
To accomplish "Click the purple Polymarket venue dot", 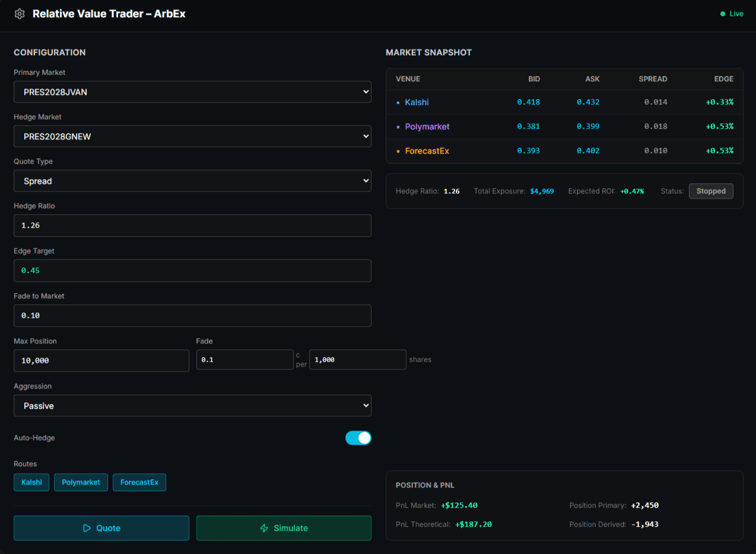I will (x=398, y=127).
